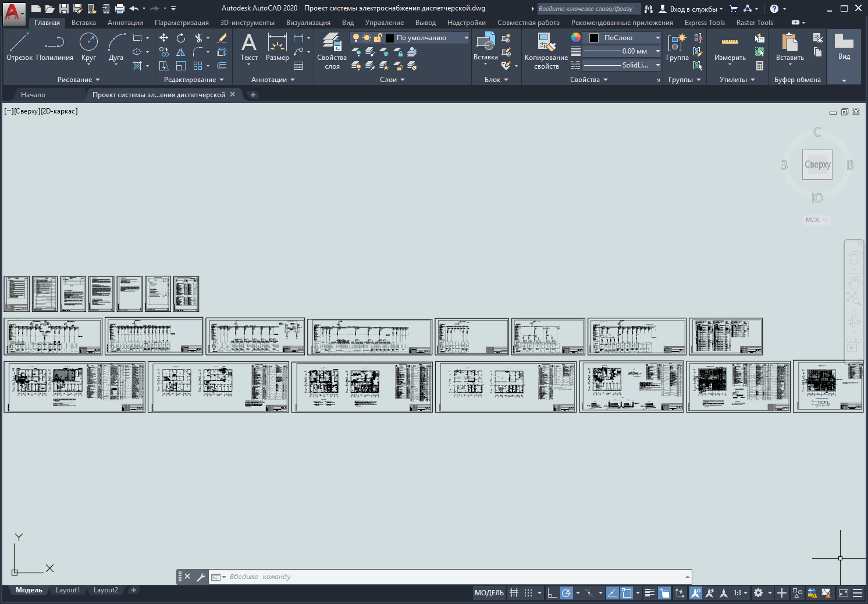Toggle lineweight display in status bar

click(x=650, y=593)
